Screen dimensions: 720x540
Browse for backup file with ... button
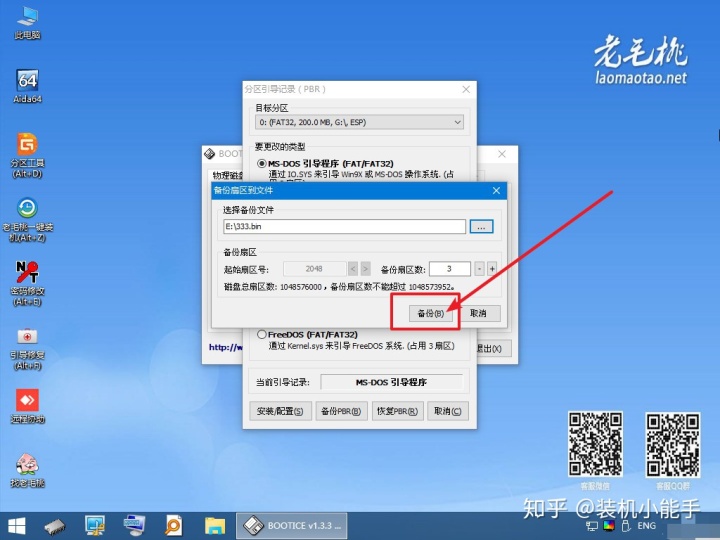pyautogui.click(x=481, y=226)
